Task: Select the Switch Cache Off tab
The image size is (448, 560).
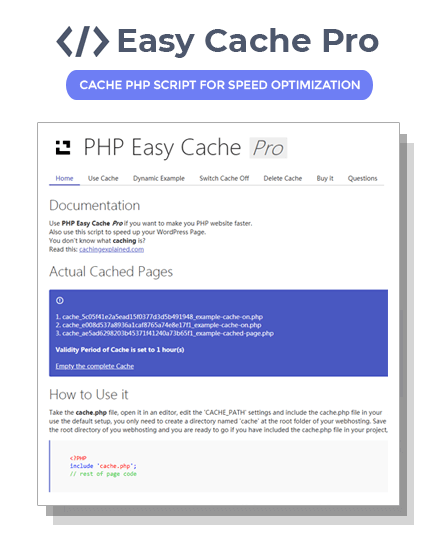Action: click(224, 178)
